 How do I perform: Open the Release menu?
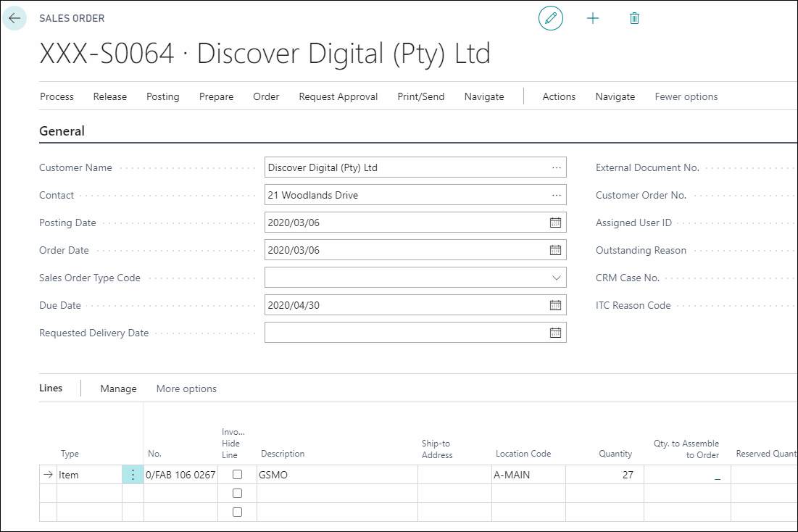click(x=110, y=96)
